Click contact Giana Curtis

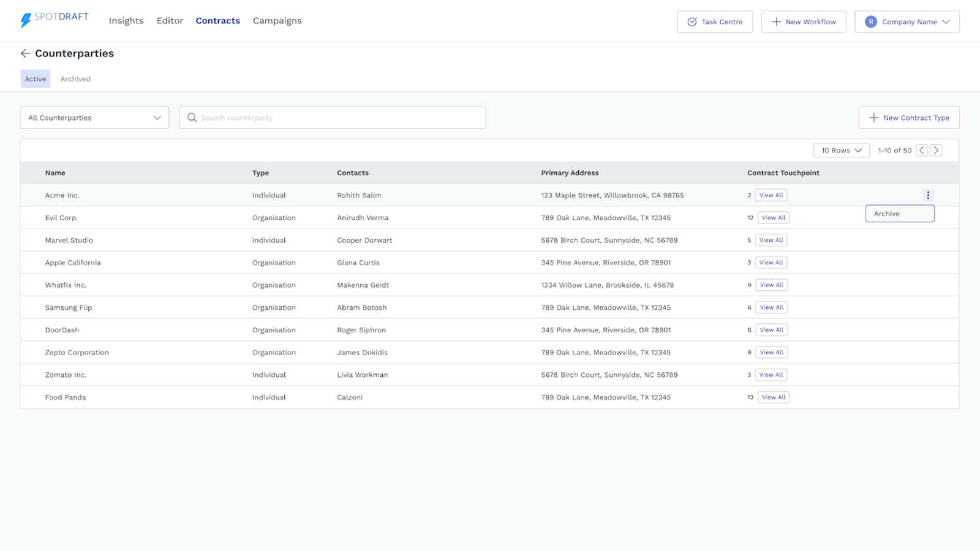(358, 263)
